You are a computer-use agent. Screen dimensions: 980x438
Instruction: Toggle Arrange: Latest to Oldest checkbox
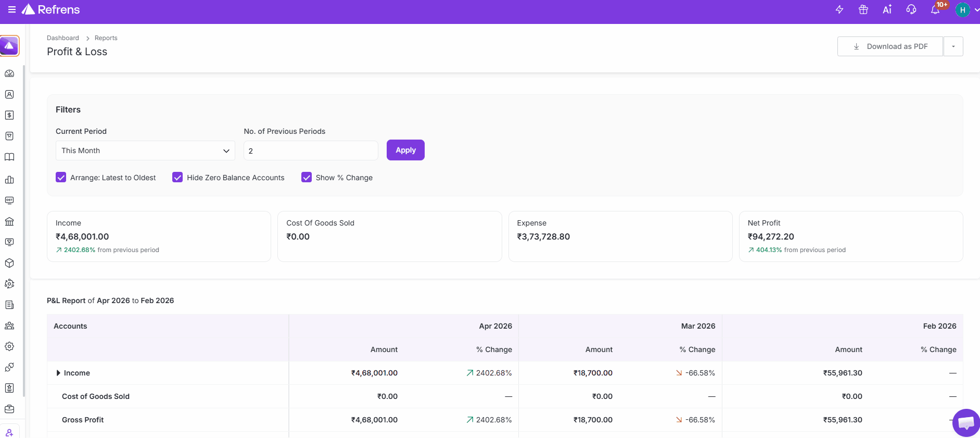(x=61, y=178)
